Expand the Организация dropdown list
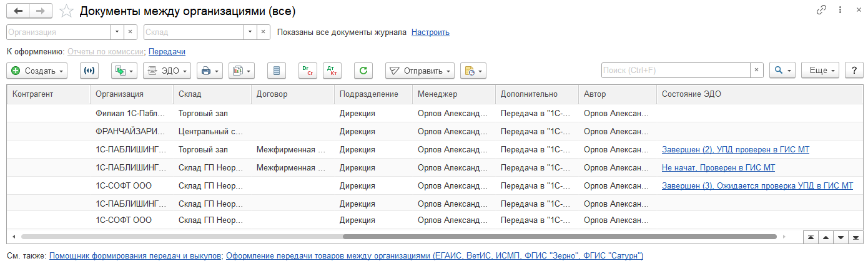Viewport: 868px width, 266px height. [x=117, y=32]
